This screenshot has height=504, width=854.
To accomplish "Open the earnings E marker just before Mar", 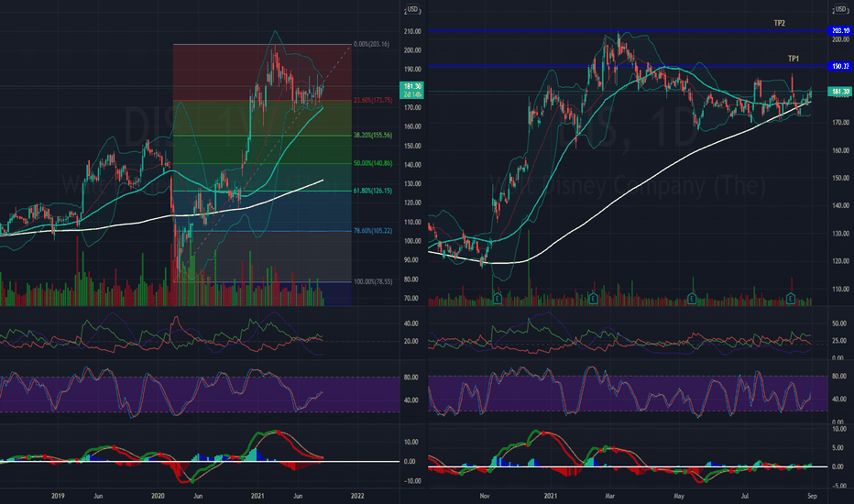I will (593, 298).
